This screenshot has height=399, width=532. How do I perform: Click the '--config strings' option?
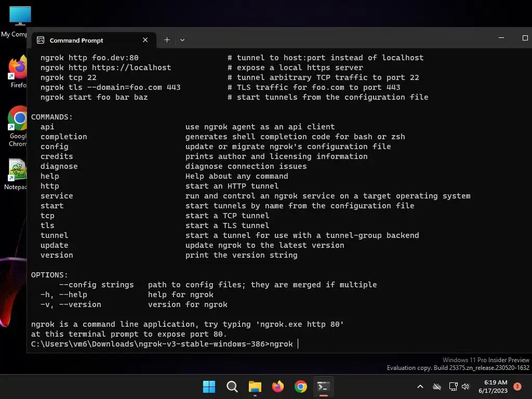point(96,285)
